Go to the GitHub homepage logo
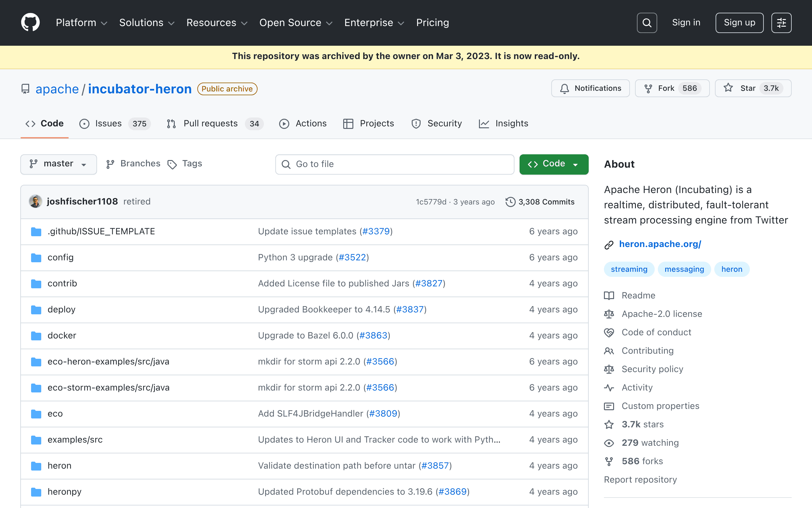The width and height of the screenshot is (812, 508). tap(30, 23)
